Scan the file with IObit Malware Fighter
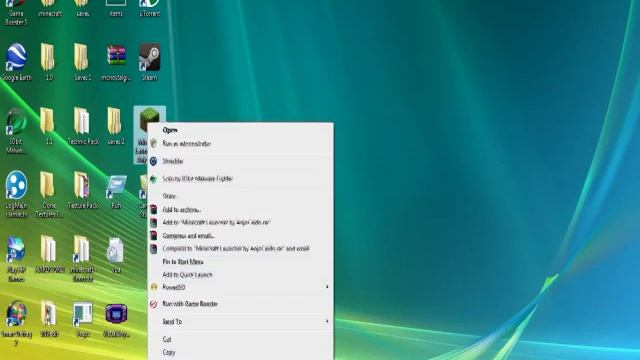This screenshot has width=640, height=360. [x=240, y=179]
